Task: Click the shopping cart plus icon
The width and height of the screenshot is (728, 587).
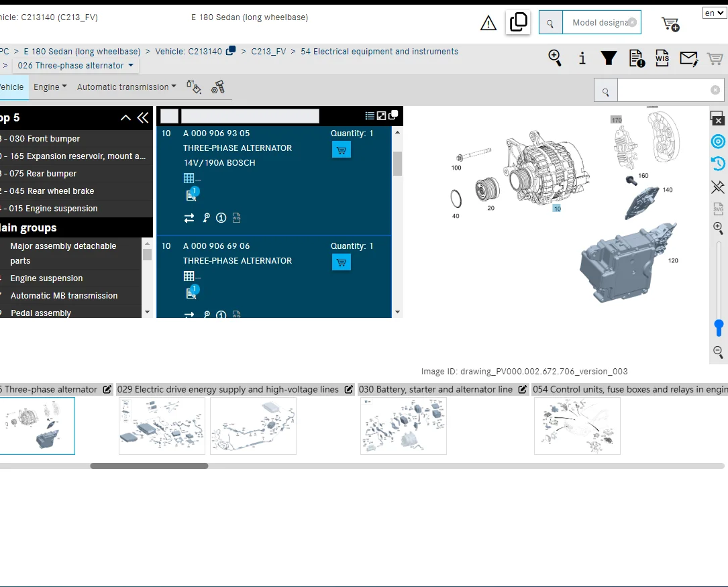Action: tap(670, 23)
